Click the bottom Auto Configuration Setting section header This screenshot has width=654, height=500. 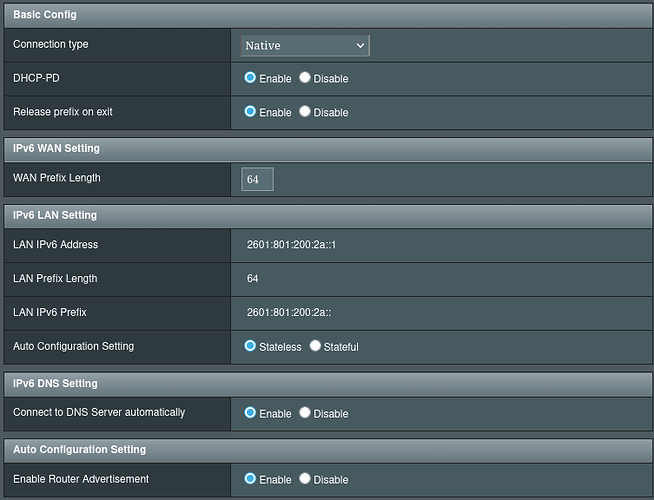pyautogui.click(x=79, y=449)
